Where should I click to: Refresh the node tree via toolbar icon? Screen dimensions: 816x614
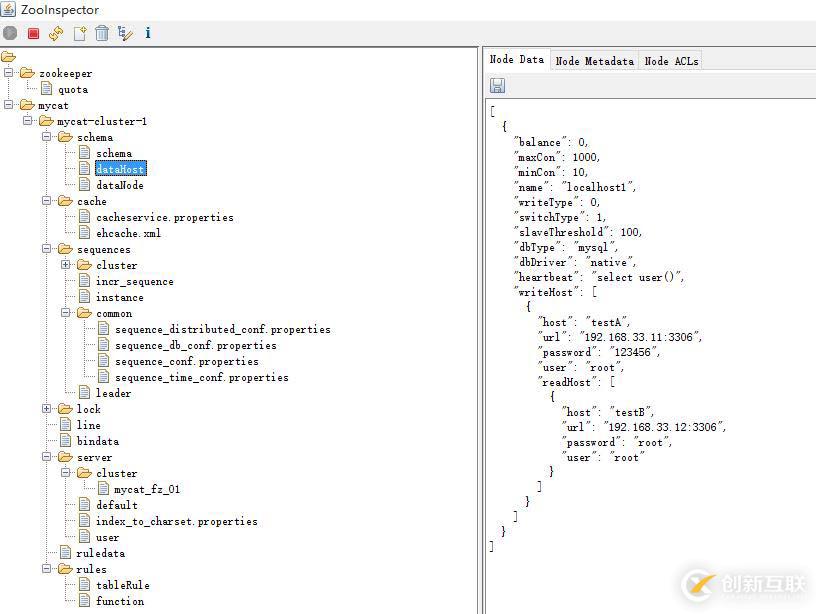click(x=56, y=34)
